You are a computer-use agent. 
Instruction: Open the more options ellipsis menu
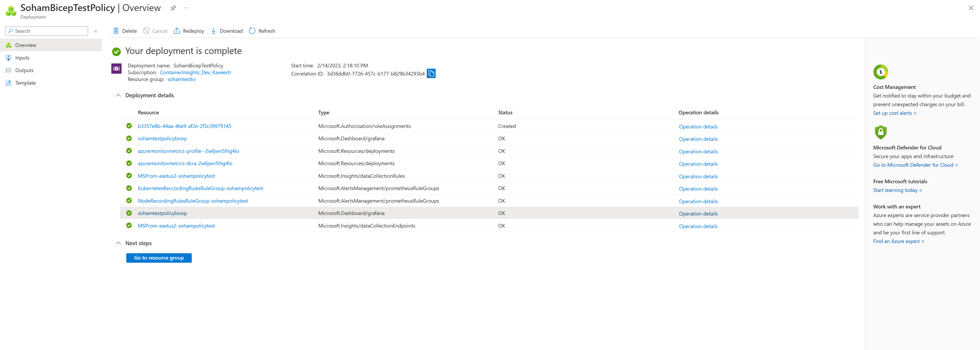click(x=186, y=8)
